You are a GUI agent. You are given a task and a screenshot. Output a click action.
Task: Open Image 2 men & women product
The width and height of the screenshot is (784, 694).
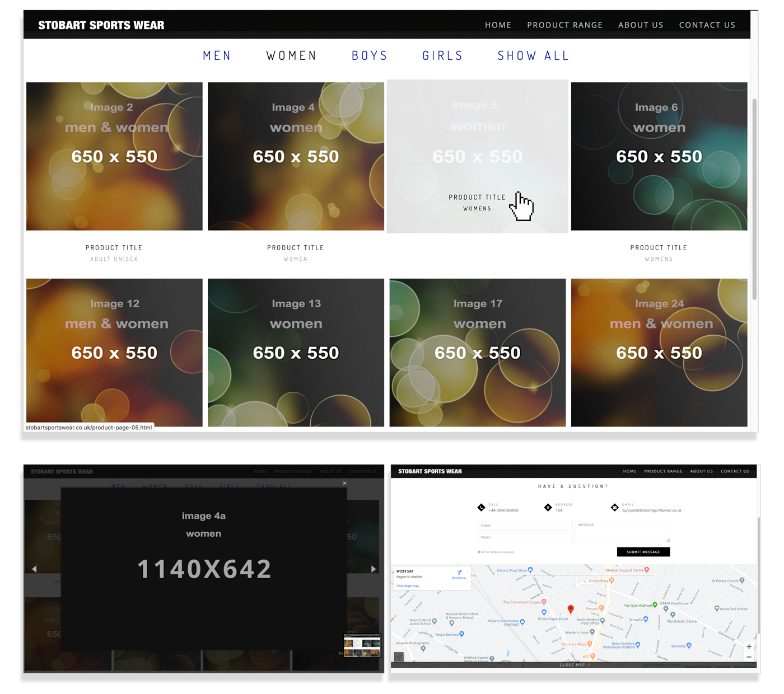click(x=114, y=156)
